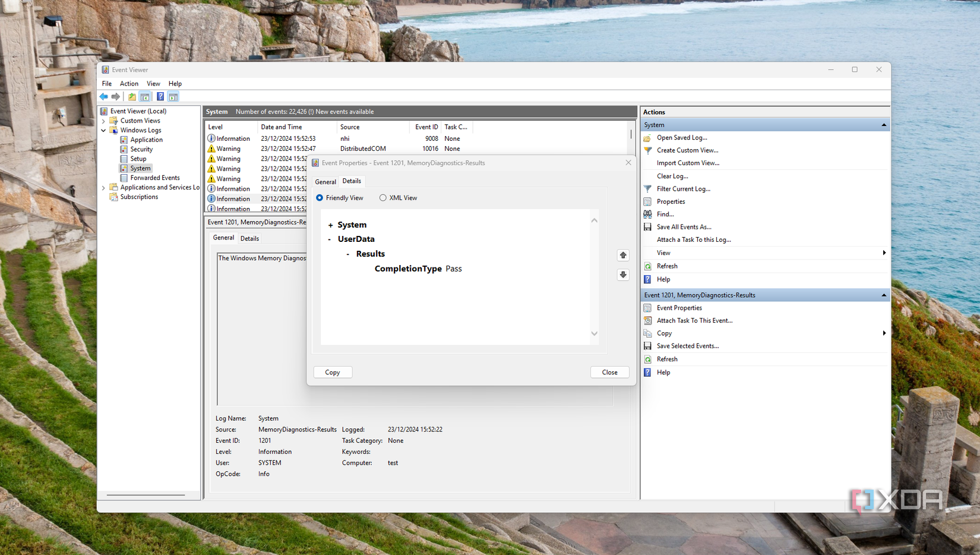The width and height of the screenshot is (980, 555).
Task: Expand the Custom Views tree node
Action: [x=103, y=120]
